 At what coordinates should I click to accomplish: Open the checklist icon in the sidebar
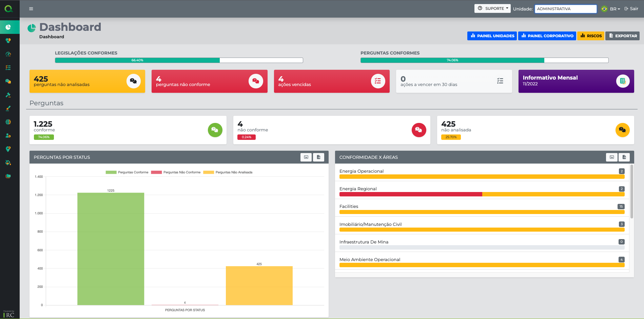click(8, 68)
